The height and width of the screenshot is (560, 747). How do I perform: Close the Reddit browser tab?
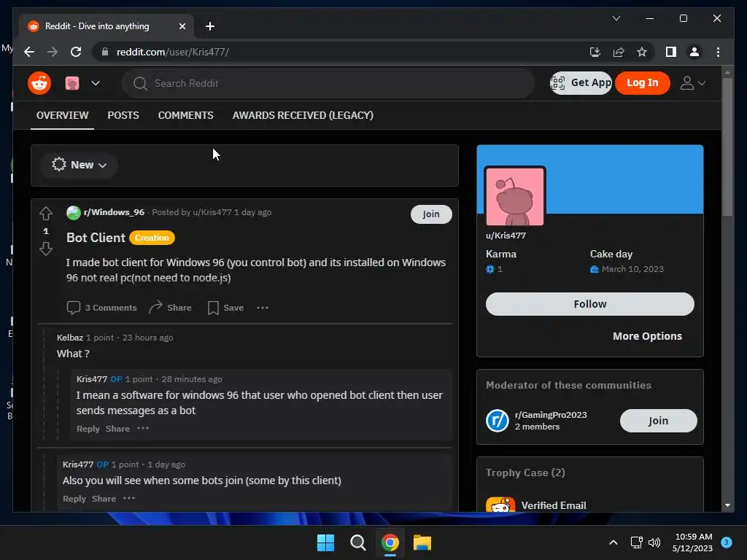pyautogui.click(x=182, y=26)
